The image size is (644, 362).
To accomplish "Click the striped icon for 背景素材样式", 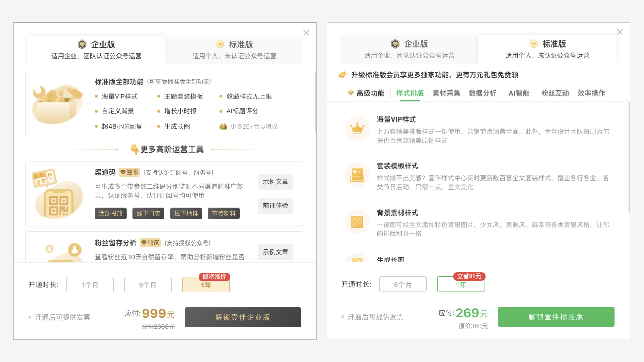I will pos(357,222).
